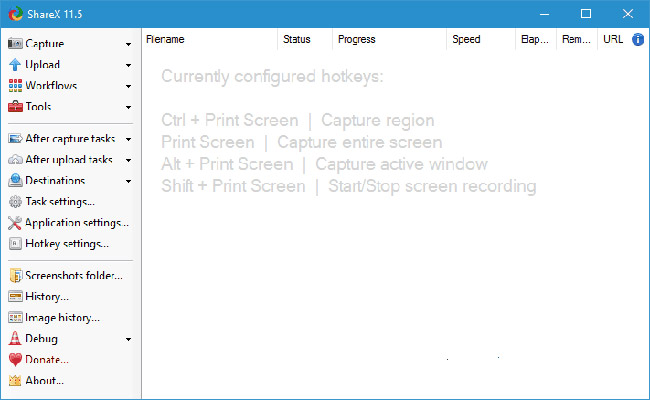Click 'Ctrl + Print Screen | Capture region' line
650x400 pixels.
click(298, 121)
